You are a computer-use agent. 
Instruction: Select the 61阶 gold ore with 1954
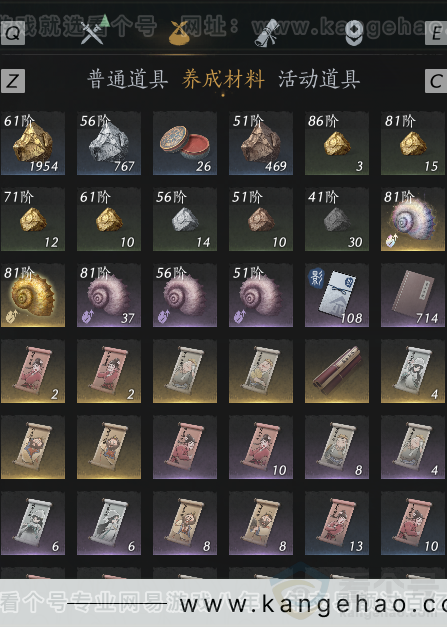33,143
